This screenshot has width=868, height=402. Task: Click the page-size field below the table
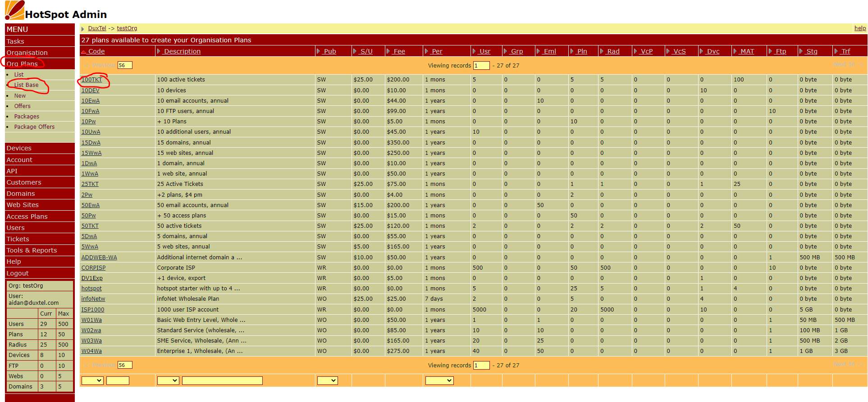point(125,365)
